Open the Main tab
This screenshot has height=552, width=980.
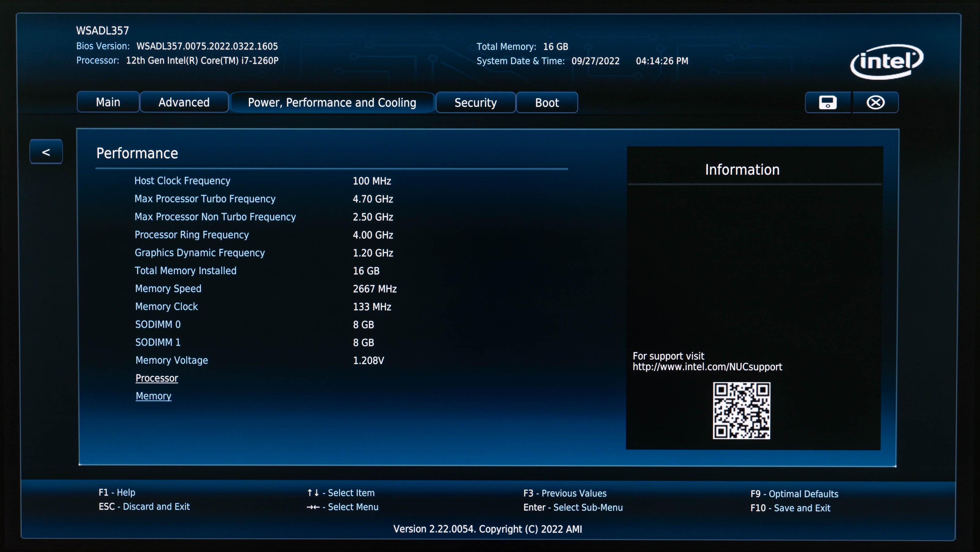pyautogui.click(x=108, y=102)
